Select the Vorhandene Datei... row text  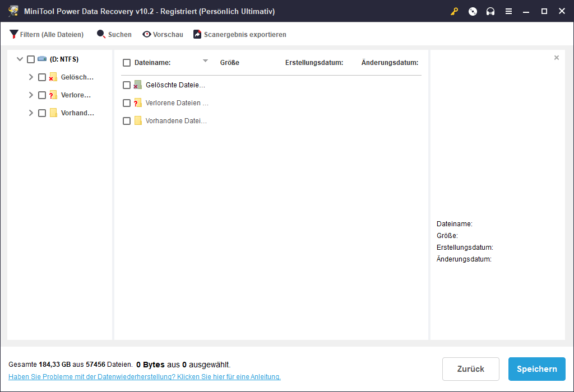(x=176, y=120)
